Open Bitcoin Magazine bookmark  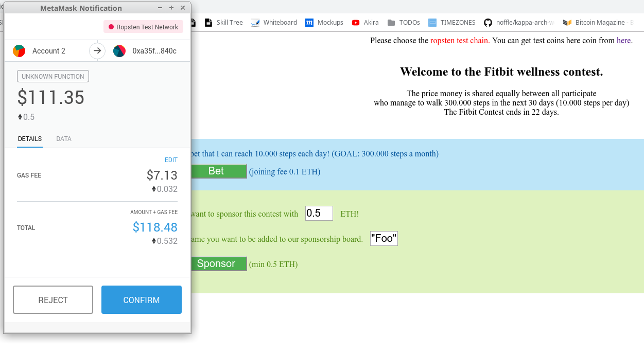point(598,22)
